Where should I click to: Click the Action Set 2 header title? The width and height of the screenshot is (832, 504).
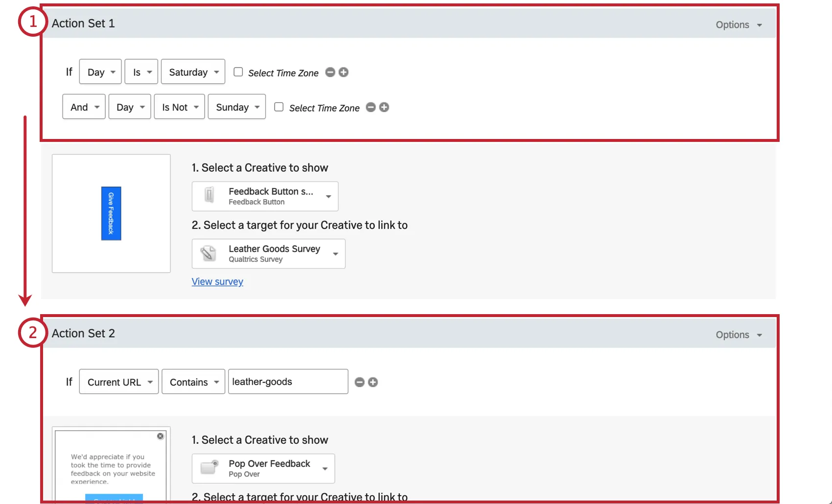click(83, 333)
